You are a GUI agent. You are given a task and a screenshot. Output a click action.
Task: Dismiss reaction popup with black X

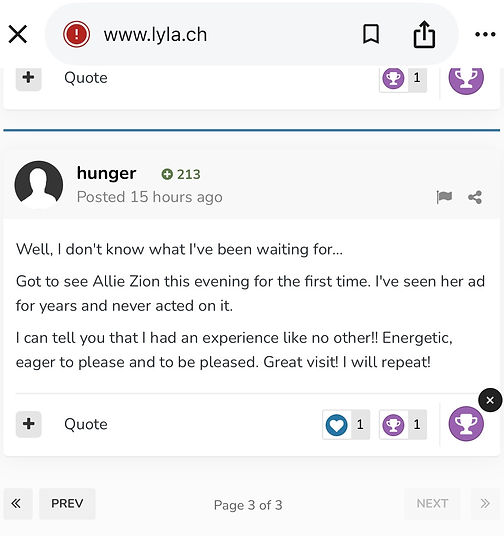(490, 400)
